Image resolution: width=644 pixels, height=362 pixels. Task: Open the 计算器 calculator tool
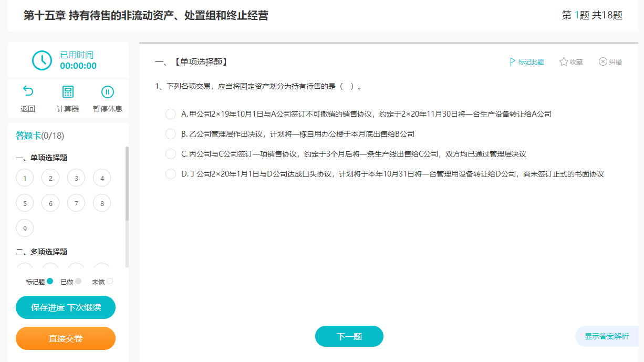point(67,98)
